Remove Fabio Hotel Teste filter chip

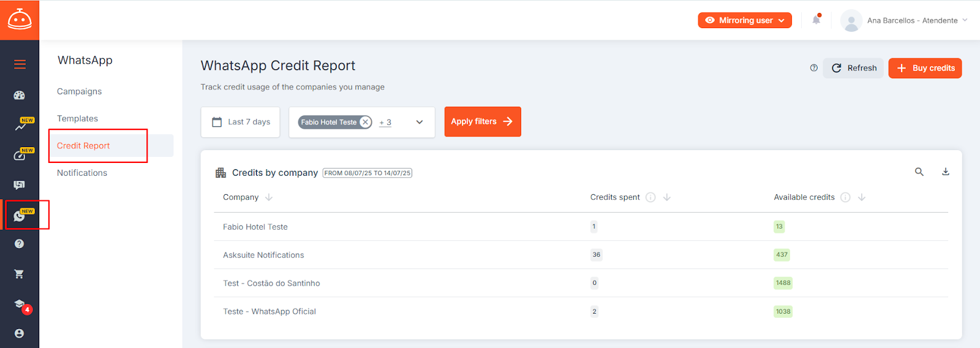[366, 122]
